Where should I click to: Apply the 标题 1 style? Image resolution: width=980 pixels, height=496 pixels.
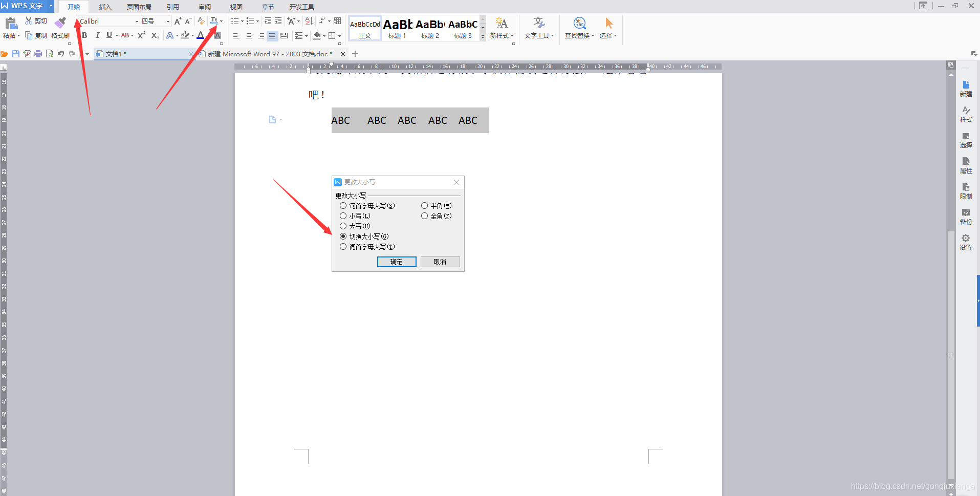pyautogui.click(x=397, y=28)
